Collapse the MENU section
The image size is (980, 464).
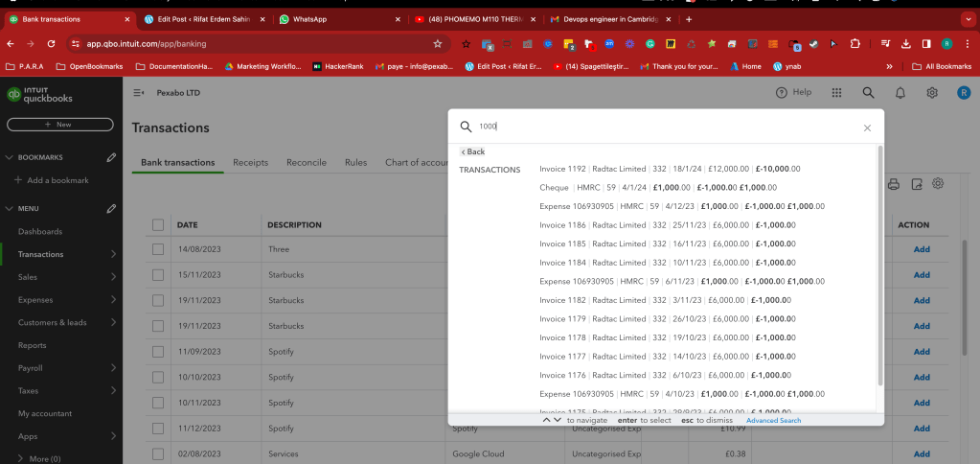(9, 208)
